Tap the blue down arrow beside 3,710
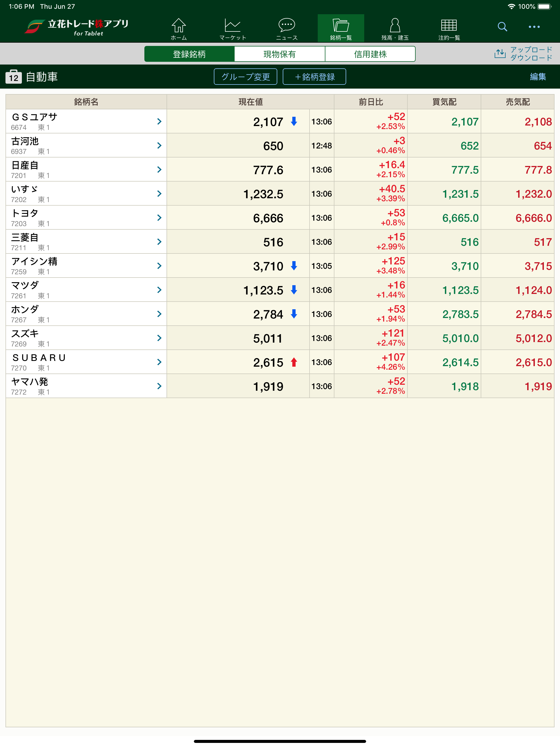Screen dimensions: 560x747 pyautogui.click(x=294, y=266)
